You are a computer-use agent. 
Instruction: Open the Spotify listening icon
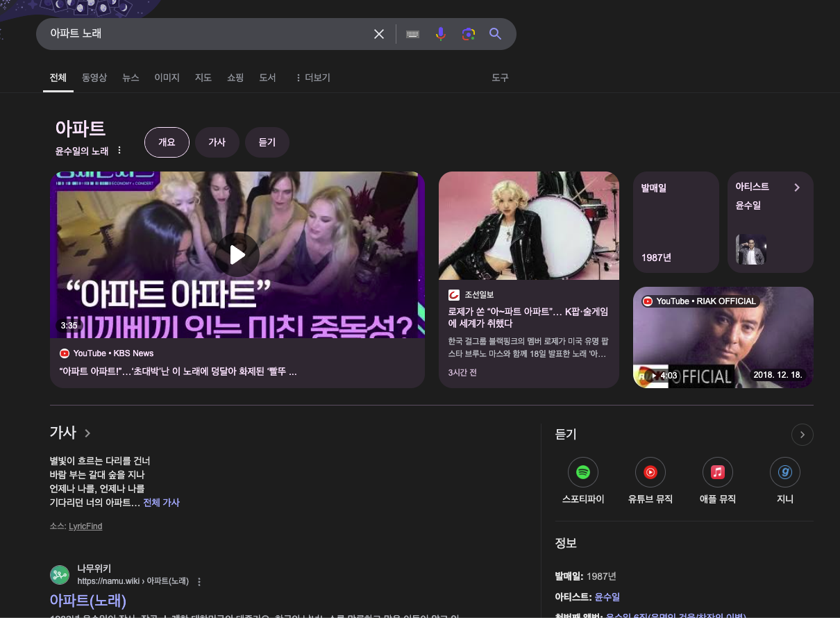tap(583, 472)
